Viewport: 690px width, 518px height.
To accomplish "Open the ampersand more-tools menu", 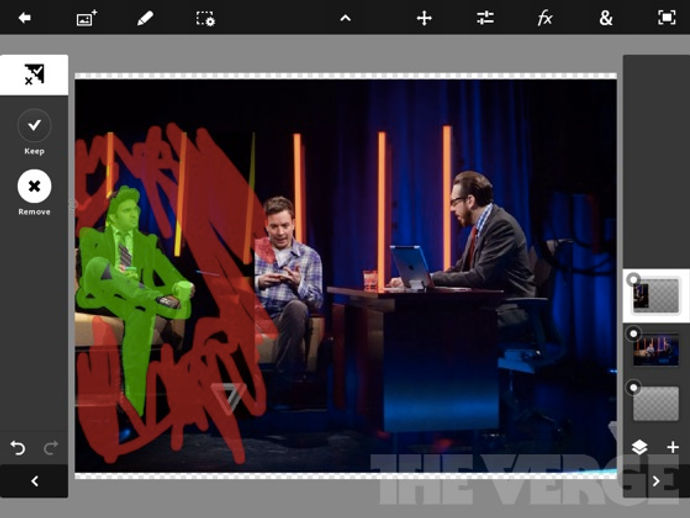I will click(x=606, y=18).
